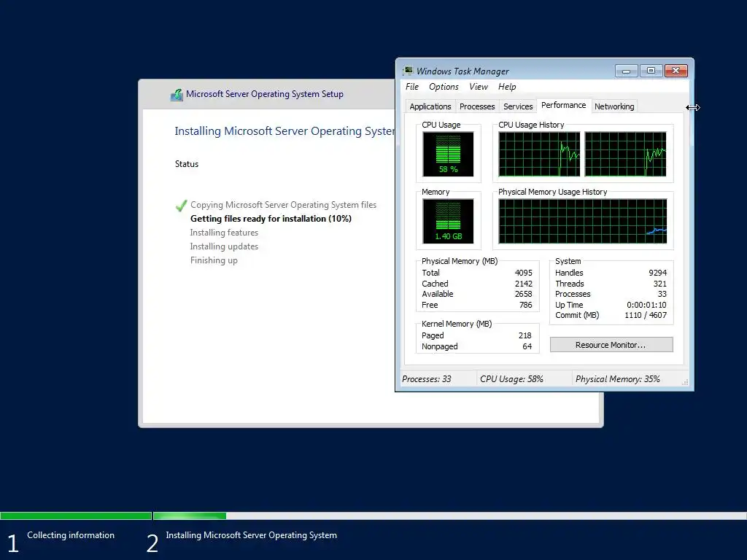Click the Up Time value 0:00:01:10
Screen dimensions: 747x560
click(x=646, y=306)
